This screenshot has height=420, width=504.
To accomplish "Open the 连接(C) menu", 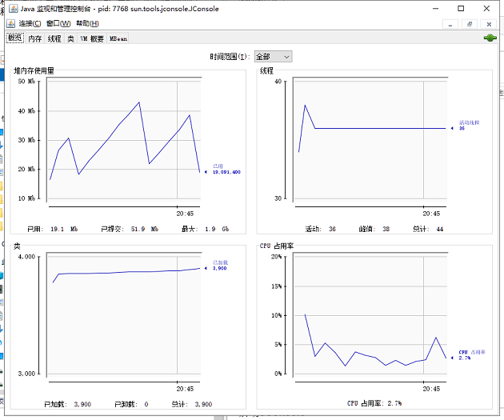I will pyautogui.click(x=30, y=23).
